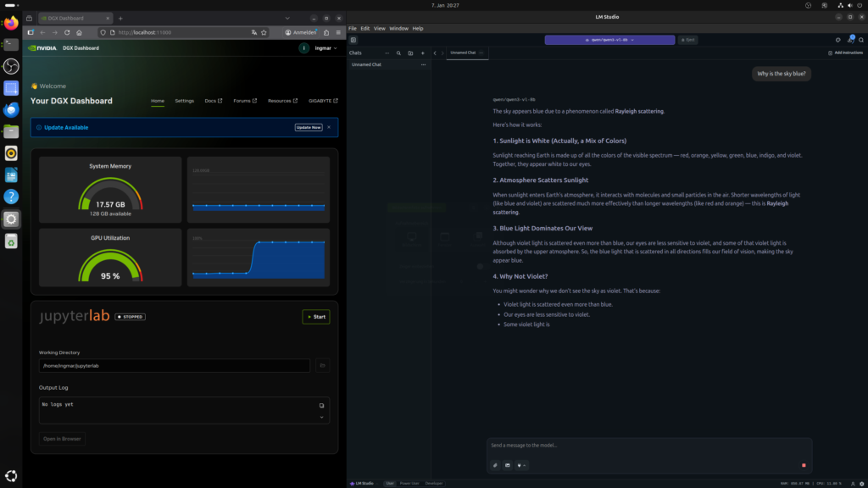Viewport: 868px width, 488px height.
Task: Create a chat folder with the folder icon
Action: click(409, 53)
